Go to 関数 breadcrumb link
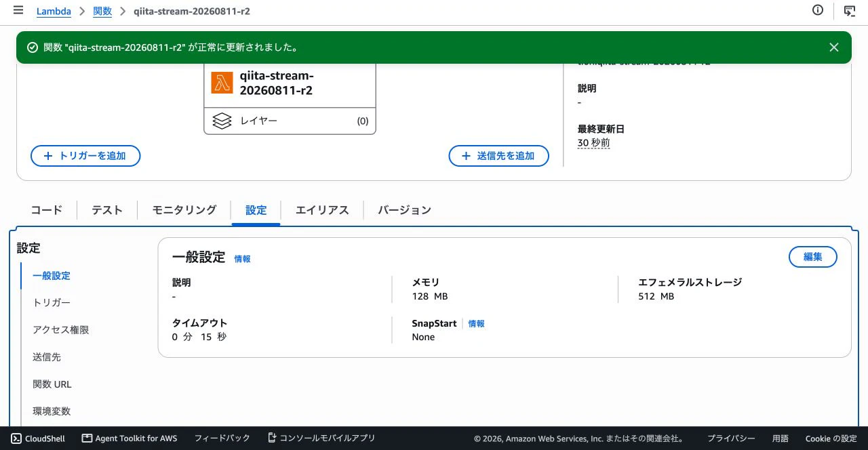 (x=102, y=12)
